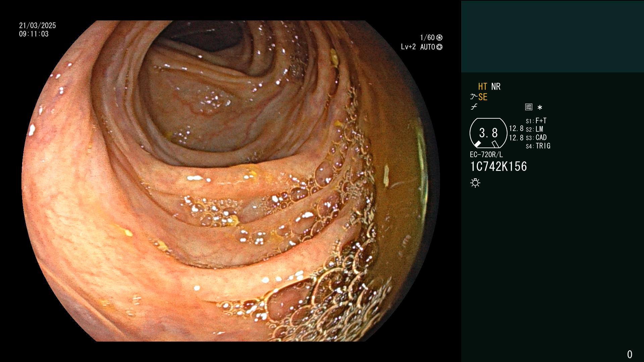This screenshot has width=644, height=362.
Task: Click the Lv+2 brightness level value
Action: 408,47
